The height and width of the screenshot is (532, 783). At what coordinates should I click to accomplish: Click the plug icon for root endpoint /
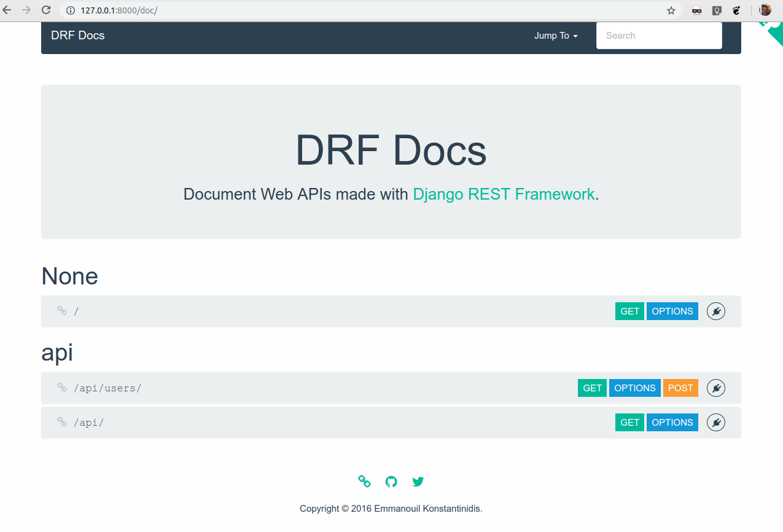[x=715, y=311]
